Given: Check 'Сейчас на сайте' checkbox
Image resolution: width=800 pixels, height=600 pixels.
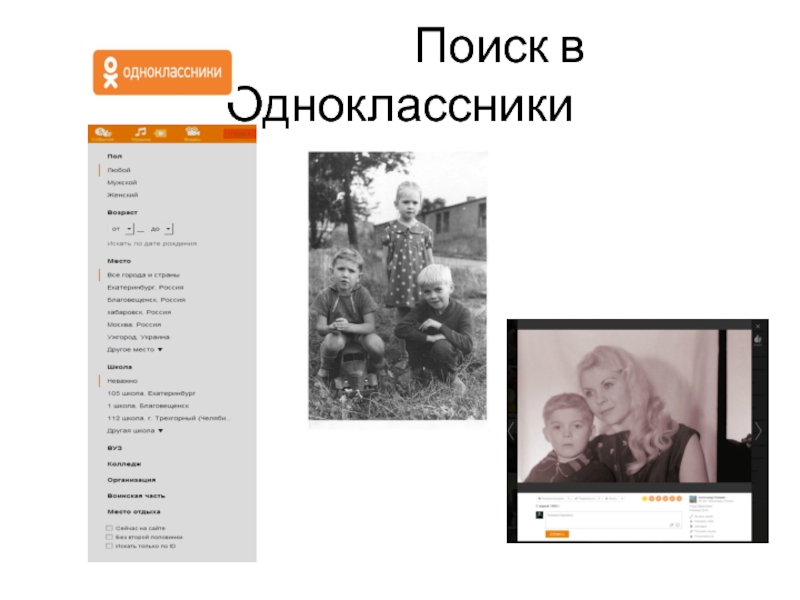Looking at the screenshot, I should click(x=109, y=528).
